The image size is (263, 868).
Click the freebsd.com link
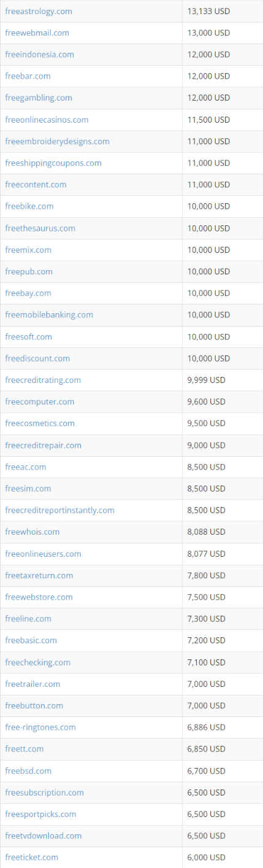click(28, 770)
